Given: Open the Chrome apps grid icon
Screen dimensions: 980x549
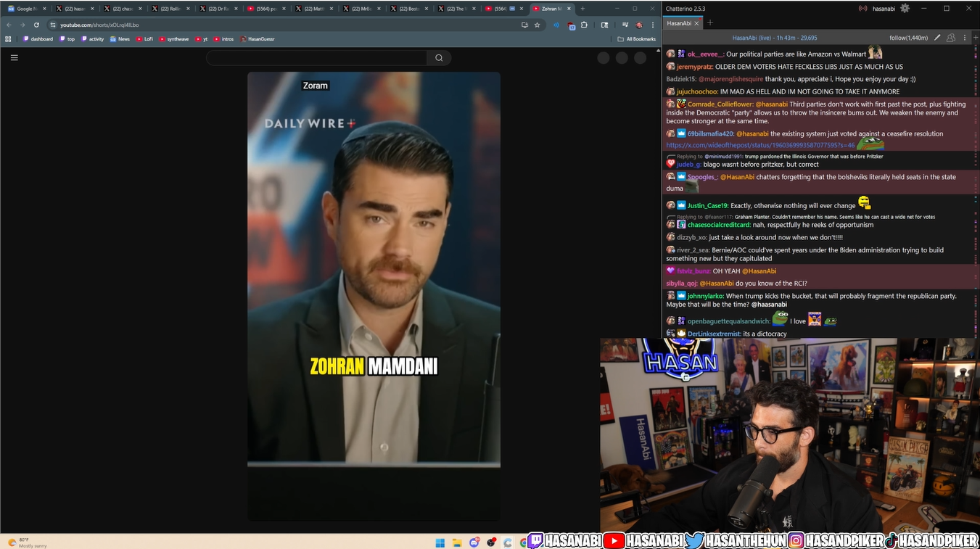Looking at the screenshot, I should (9, 39).
